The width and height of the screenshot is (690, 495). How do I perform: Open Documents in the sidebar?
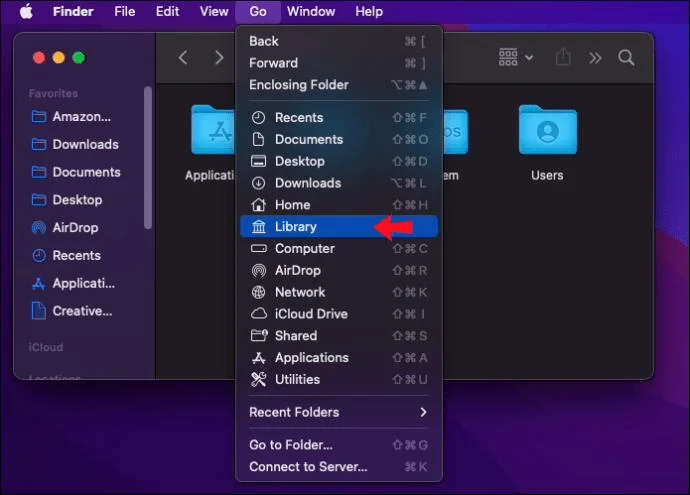pyautogui.click(x=77, y=172)
